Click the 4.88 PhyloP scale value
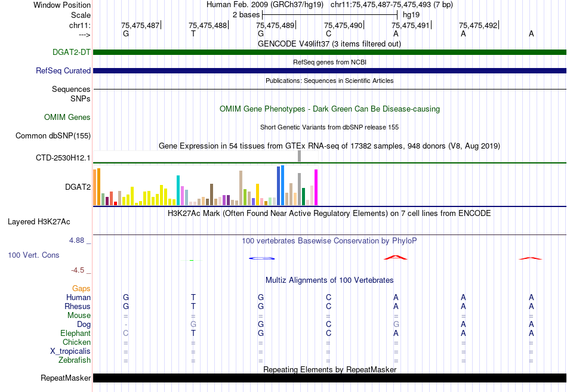Image resolution: width=567 pixels, height=392 pixels. (x=76, y=240)
